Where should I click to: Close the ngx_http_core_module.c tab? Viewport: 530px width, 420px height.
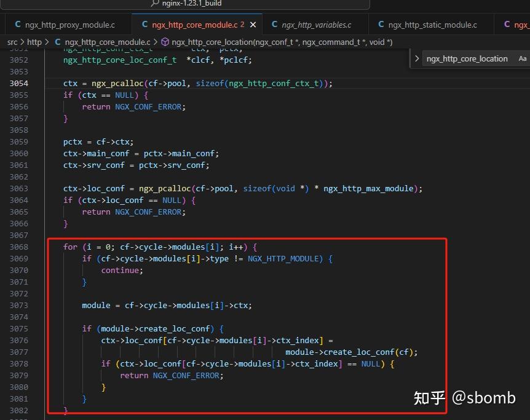click(x=253, y=25)
